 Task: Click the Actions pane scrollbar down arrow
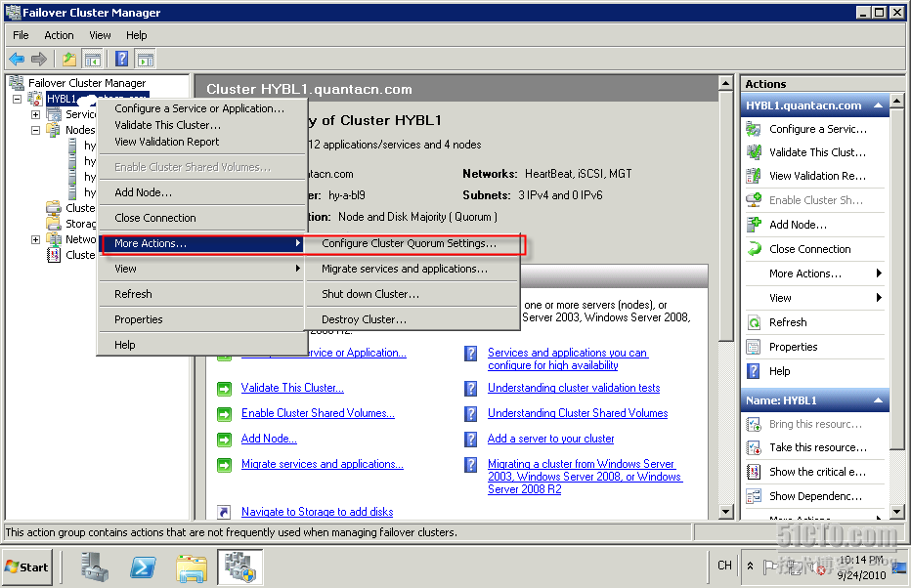897,512
